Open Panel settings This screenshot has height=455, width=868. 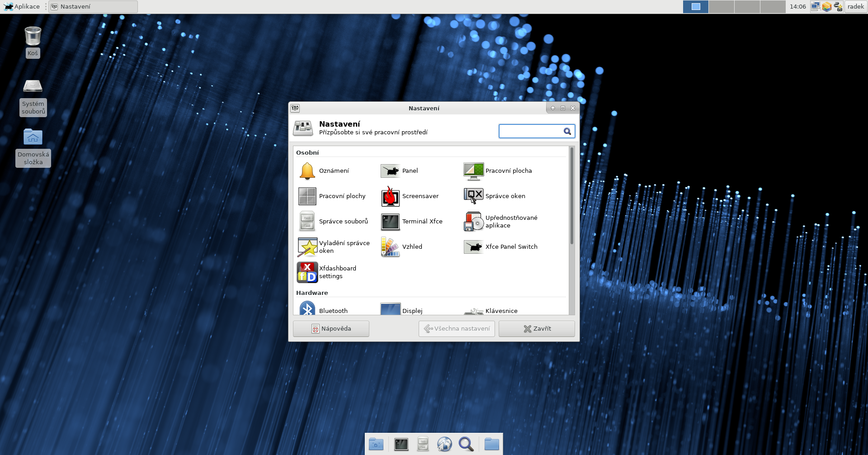coord(400,171)
